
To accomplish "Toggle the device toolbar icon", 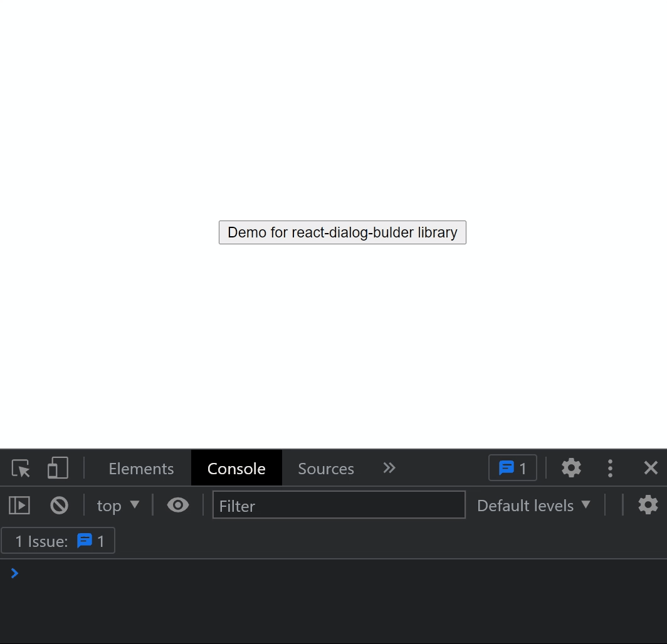I will (x=58, y=468).
